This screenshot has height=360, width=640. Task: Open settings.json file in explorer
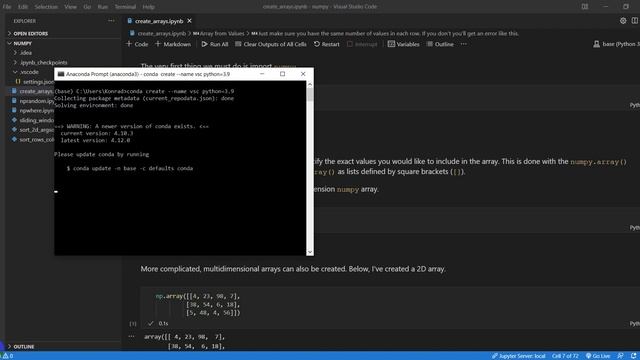[35, 82]
